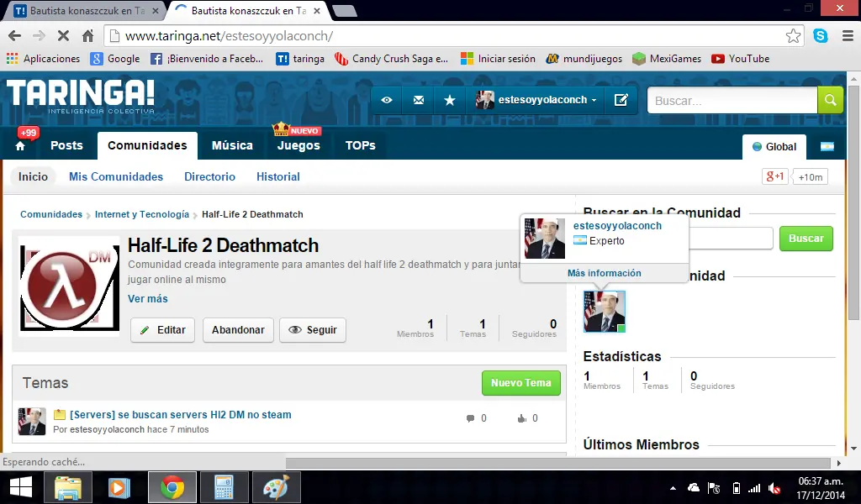
Task: Open home icon with +99 badge
Action: (x=21, y=145)
